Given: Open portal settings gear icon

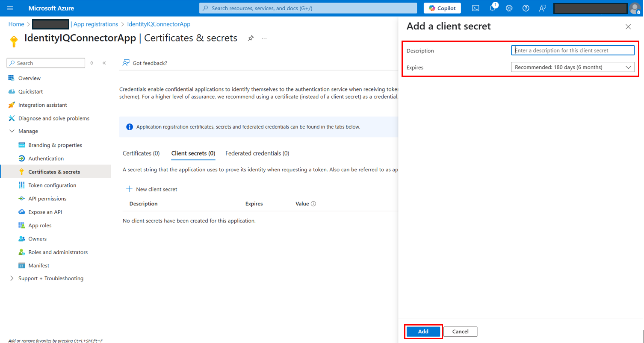Looking at the screenshot, I should pos(509,8).
